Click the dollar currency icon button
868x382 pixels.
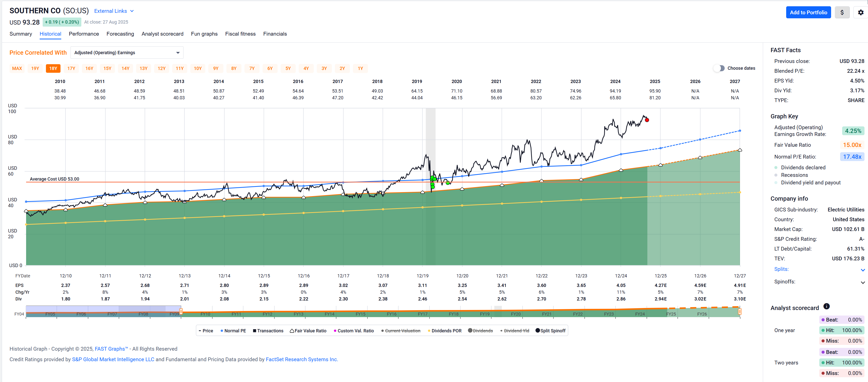point(842,13)
